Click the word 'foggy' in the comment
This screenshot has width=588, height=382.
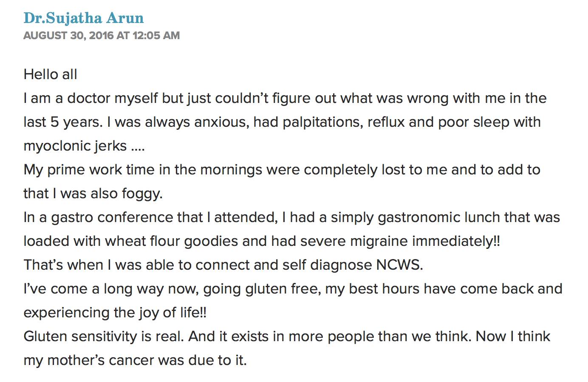click(141, 194)
